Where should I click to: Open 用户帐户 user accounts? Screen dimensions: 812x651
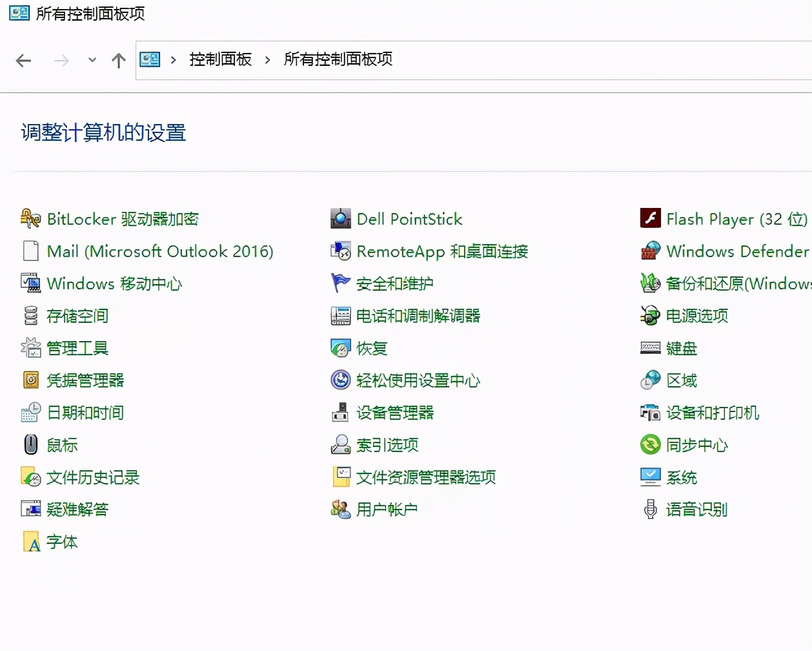[x=388, y=509]
